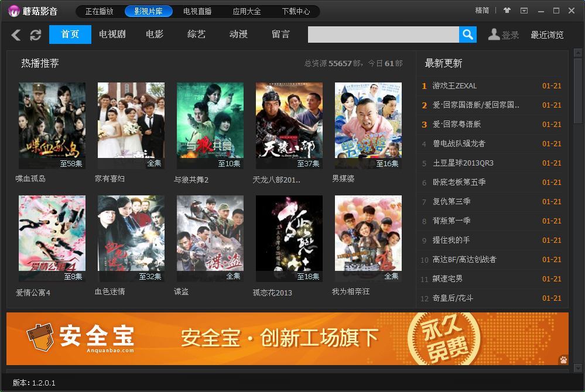585x392 pixels.
Task: Select the 留言 navigation item
Action: tap(280, 35)
